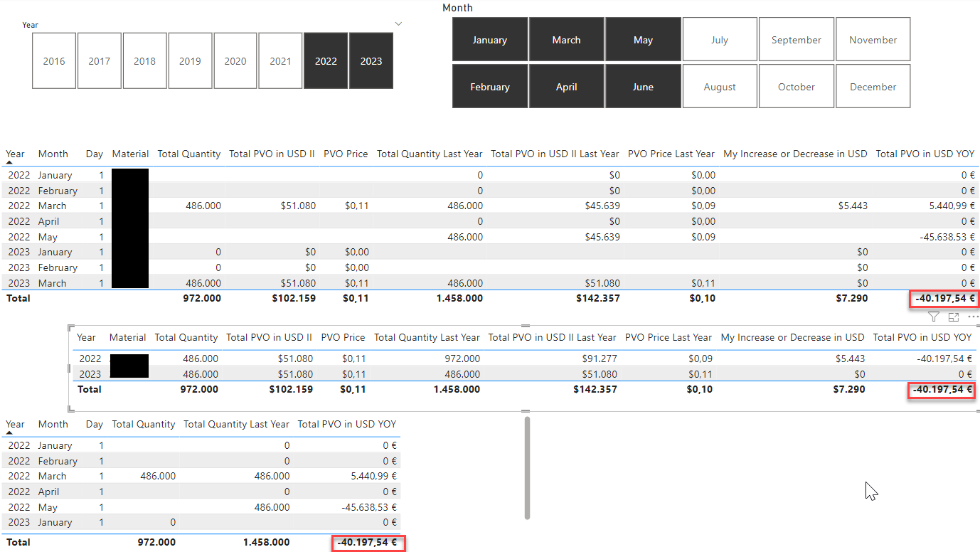Select $5.443 cell in top table

853,206
